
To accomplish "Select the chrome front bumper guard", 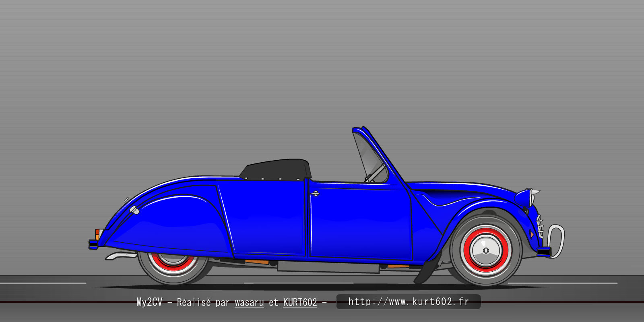I will [557, 241].
